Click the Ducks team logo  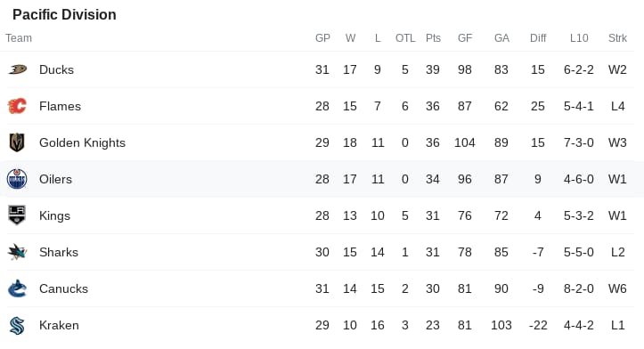coord(17,69)
